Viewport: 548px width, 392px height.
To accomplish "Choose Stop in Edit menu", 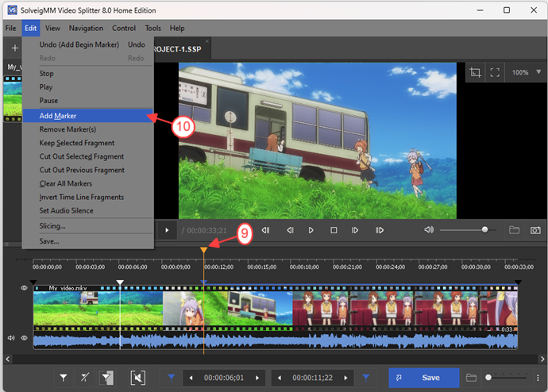I will pos(87,73).
